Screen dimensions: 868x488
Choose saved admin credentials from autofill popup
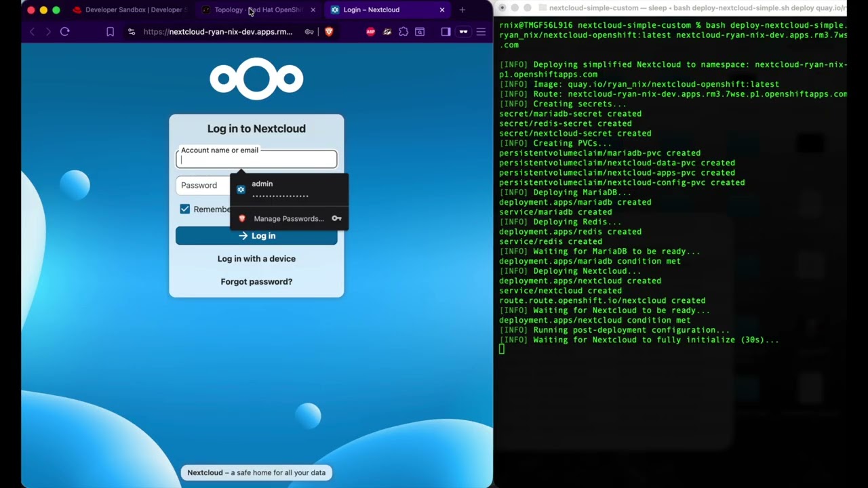pyautogui.click(x=290, y=190)
